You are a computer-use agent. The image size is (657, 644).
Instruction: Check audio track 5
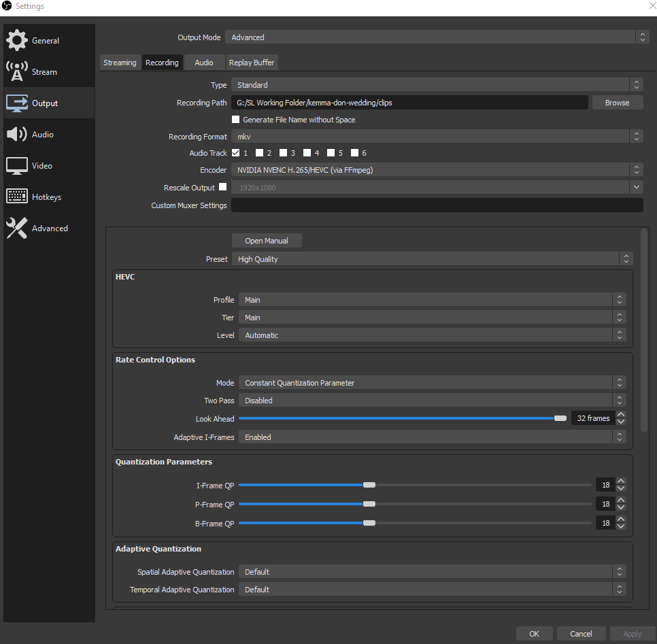(331, 152)
